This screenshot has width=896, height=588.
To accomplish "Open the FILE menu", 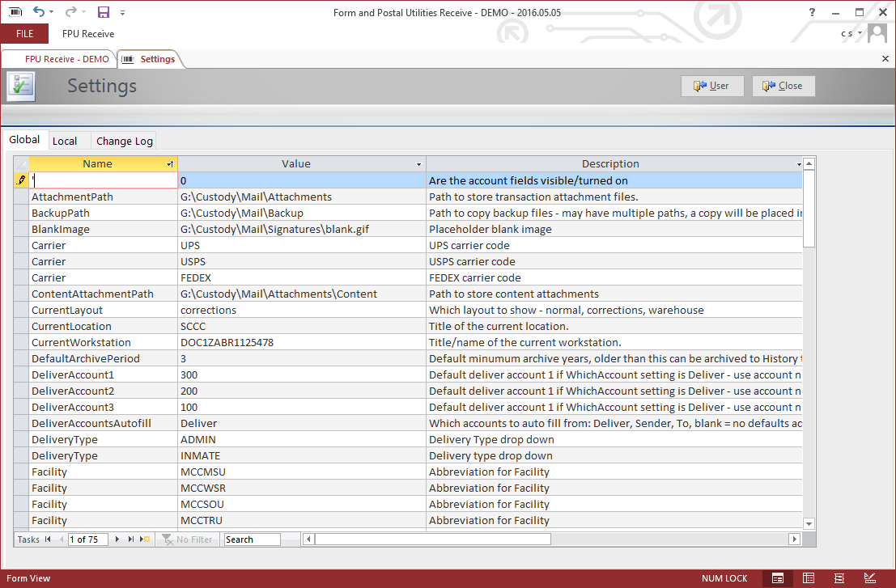I will (x=24, y=34).
